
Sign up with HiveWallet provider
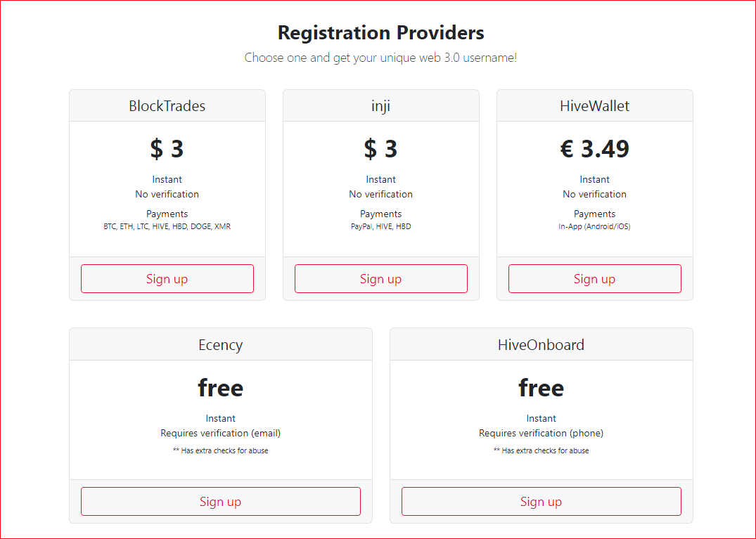(x=594, y=278)
